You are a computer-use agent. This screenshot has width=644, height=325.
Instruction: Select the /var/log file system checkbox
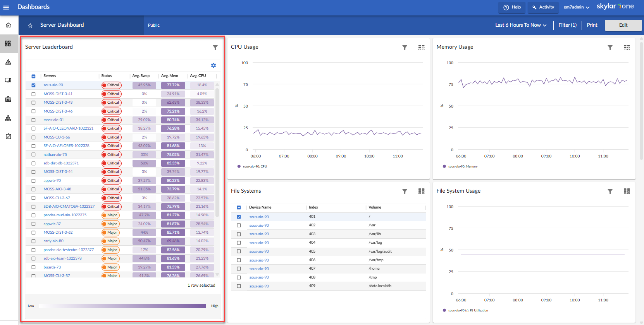coord(239,243)
